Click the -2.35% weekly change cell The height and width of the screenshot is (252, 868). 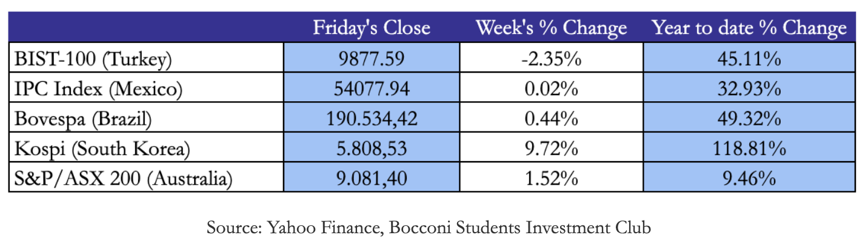pos(550,59)
